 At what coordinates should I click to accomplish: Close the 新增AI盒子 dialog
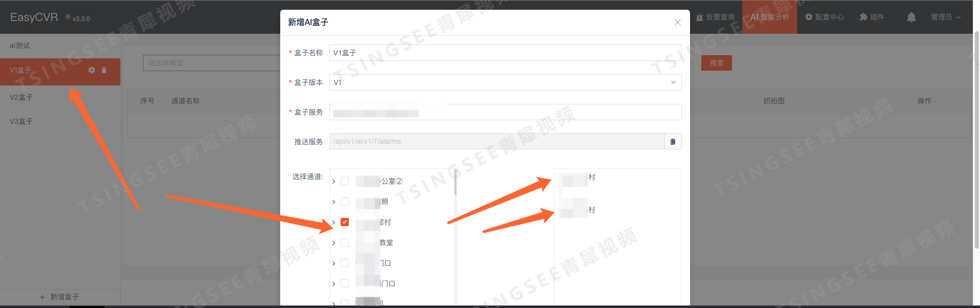(x=678, y=22)
